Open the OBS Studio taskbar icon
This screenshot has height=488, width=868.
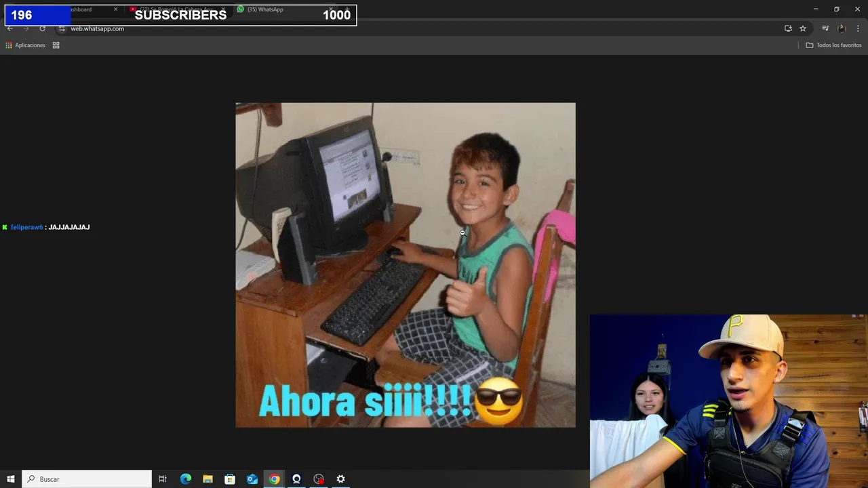(319, 479)
